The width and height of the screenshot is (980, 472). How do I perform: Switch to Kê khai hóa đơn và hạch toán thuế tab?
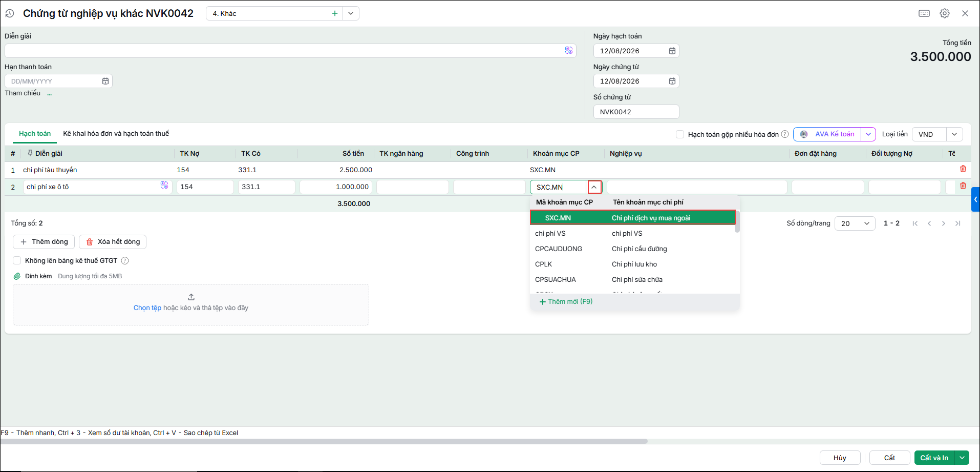click(x=116, y=133)
